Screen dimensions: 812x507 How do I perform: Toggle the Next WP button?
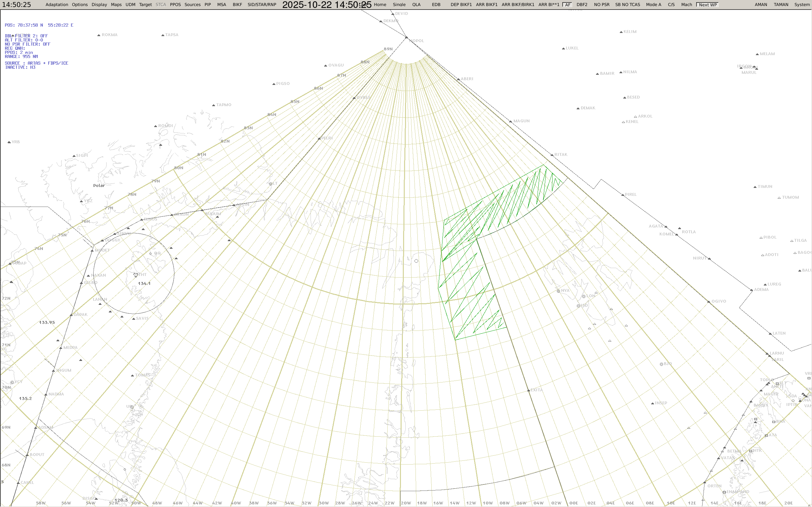click(x=707, y=5)
